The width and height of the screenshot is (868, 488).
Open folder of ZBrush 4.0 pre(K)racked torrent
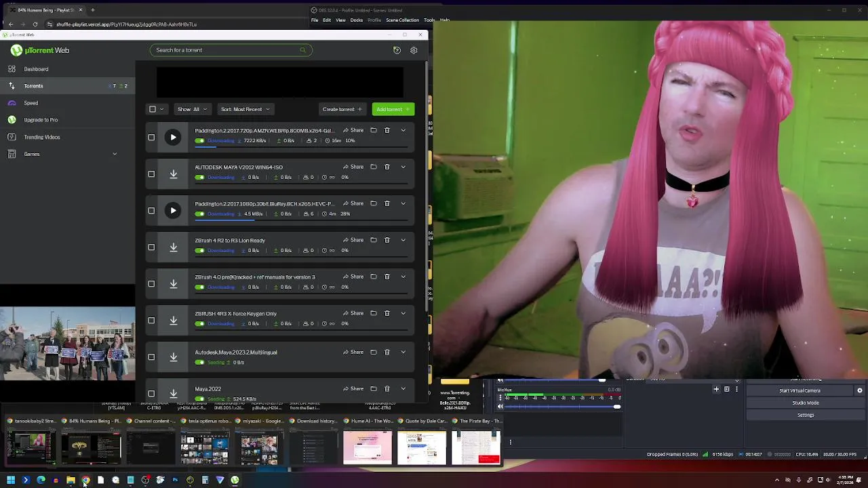click(373, 277)
